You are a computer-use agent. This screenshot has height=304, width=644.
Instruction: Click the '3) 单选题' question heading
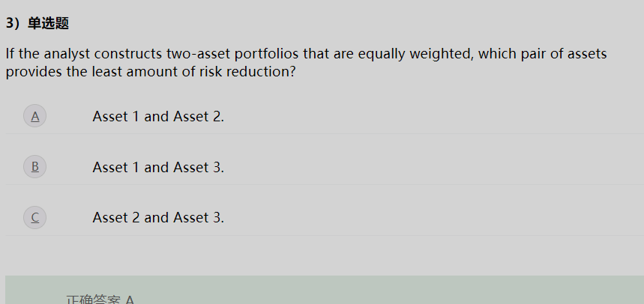[37, 23]
